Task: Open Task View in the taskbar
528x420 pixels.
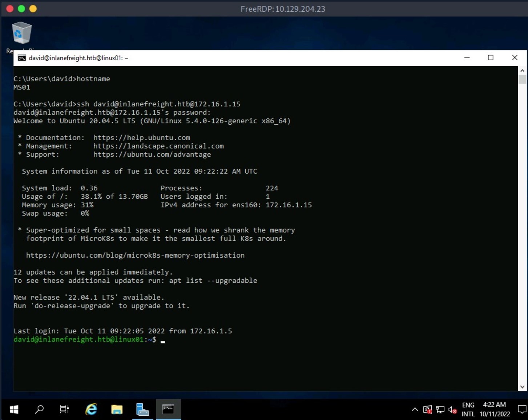Action: (64, 409)
